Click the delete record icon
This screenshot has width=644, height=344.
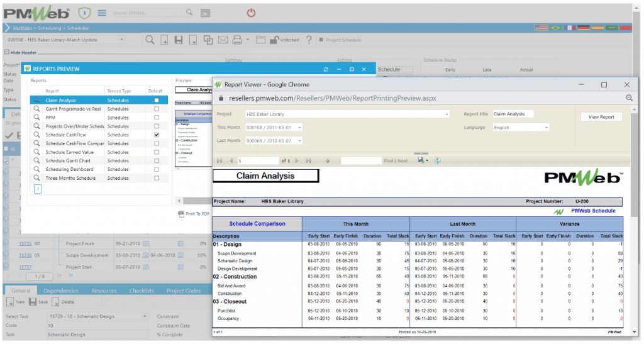coord(193,40)
